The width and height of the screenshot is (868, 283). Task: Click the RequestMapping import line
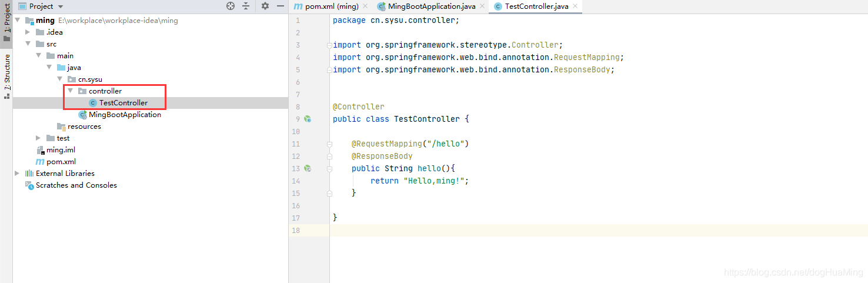tap(478, 57)
